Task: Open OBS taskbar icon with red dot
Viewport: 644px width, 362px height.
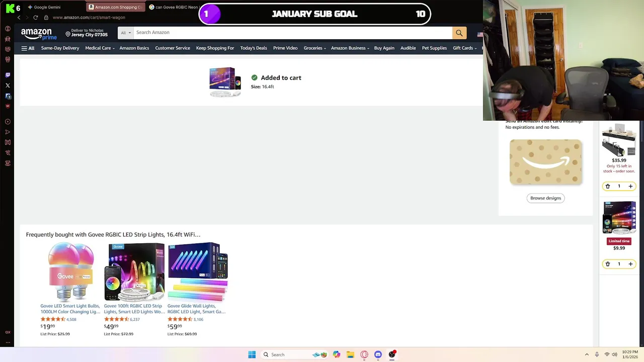Action: (392, 354)
